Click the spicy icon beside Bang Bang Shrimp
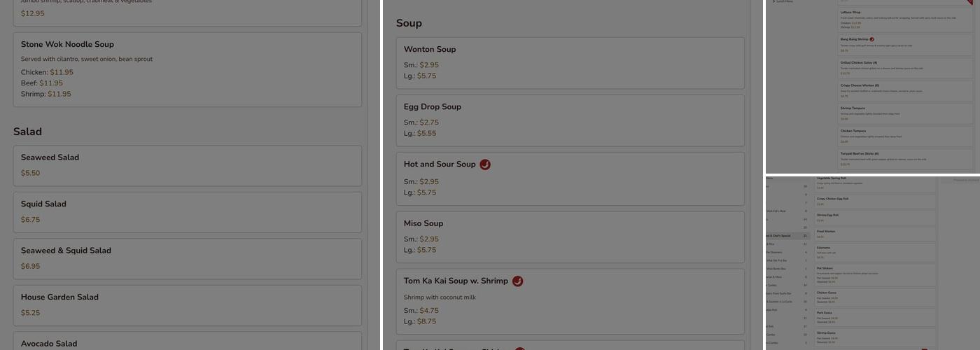Screen dimensions: 980x350 pos(871,39)
